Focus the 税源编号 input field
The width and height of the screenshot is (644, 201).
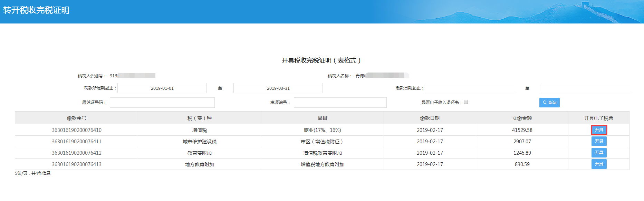click(x=340, y=103)
